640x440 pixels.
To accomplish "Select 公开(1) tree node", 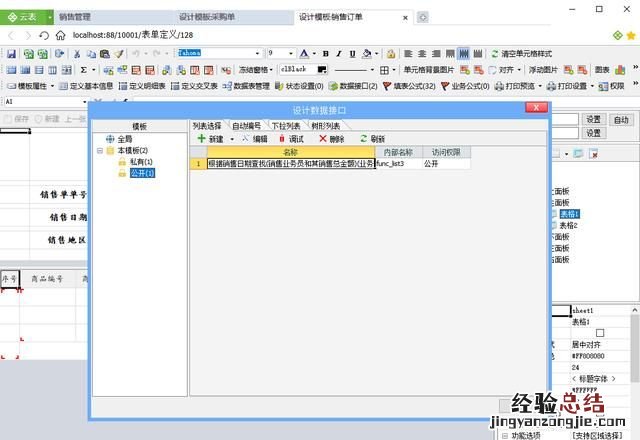I will click(x=142, y=173).
